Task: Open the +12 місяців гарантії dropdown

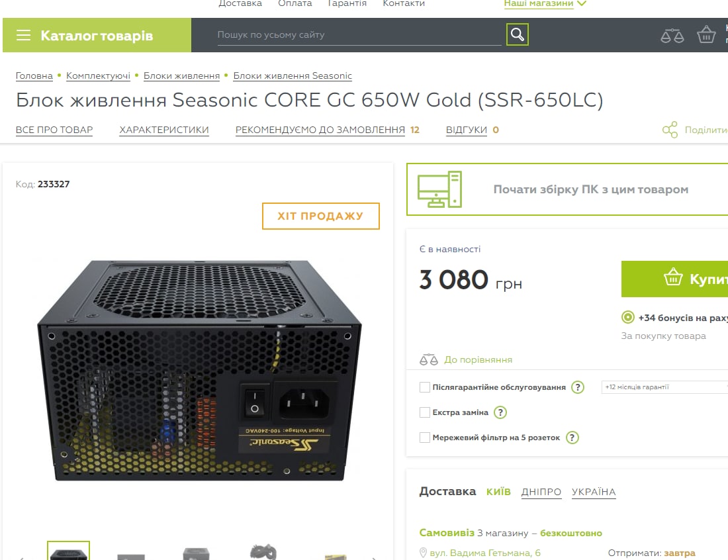Action: point(664,387)
